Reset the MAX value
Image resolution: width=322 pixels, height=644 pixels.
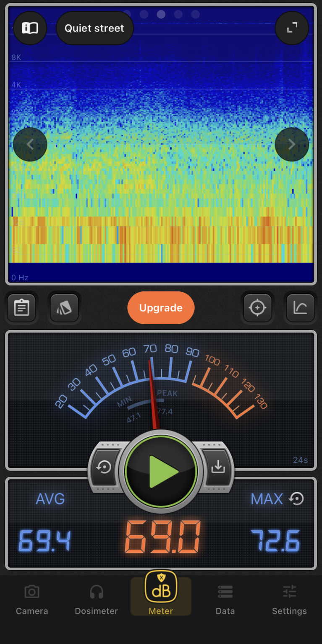pyautogui.click(x=297, y=499)
